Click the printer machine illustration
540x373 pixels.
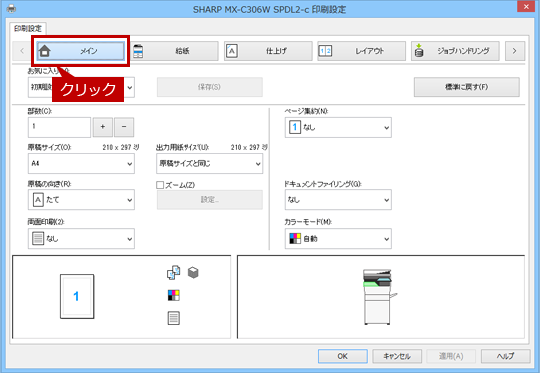[379, 297]
